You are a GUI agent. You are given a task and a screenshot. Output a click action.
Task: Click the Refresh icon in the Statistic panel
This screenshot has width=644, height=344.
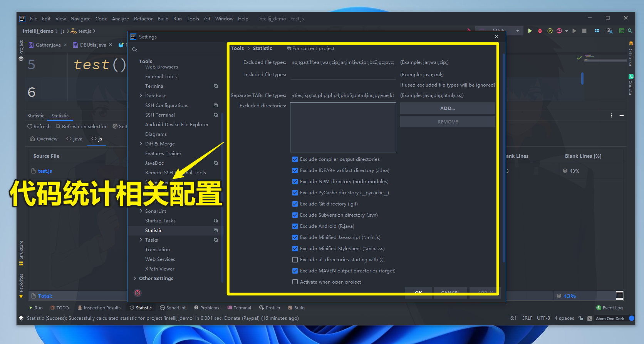click(30, 126)
